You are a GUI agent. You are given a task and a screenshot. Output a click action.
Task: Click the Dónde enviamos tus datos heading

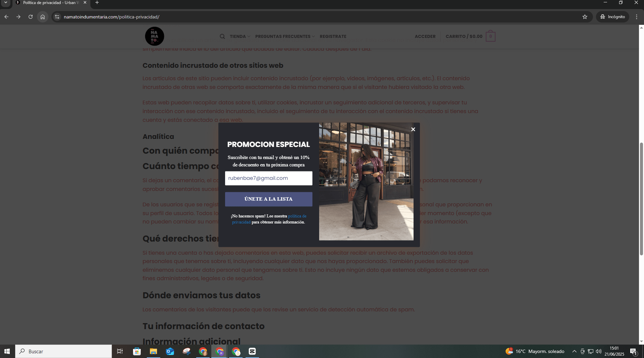pyautogui.click(x=201, y=295)
